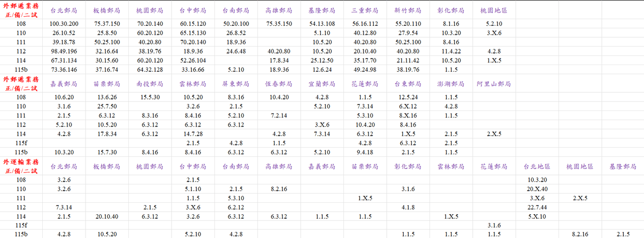Click cell 14.7.28 under 雲林郵局
644x238 pixels.
[192, 134]
